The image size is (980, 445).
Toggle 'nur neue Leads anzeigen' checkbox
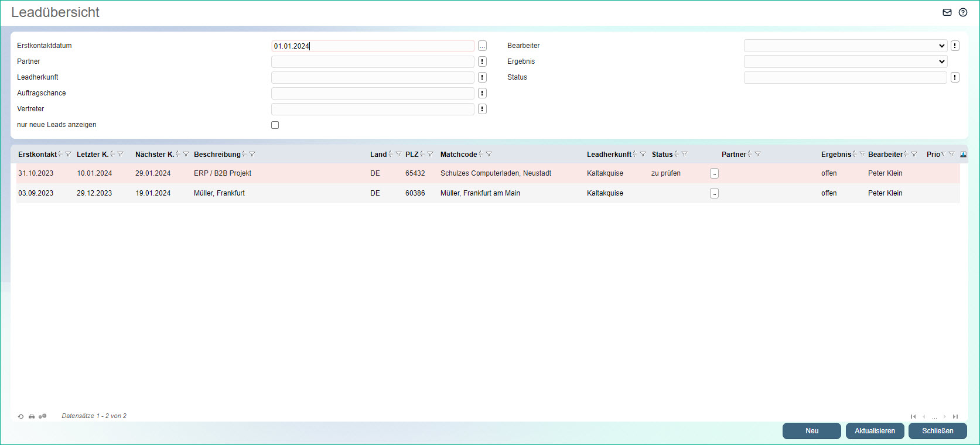tap(275, 125)
